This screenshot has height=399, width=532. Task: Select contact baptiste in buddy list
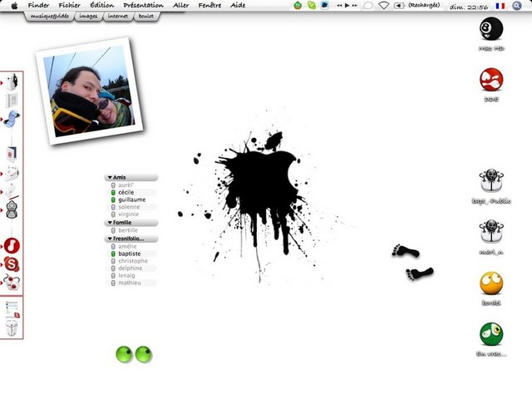coord(129,254)
